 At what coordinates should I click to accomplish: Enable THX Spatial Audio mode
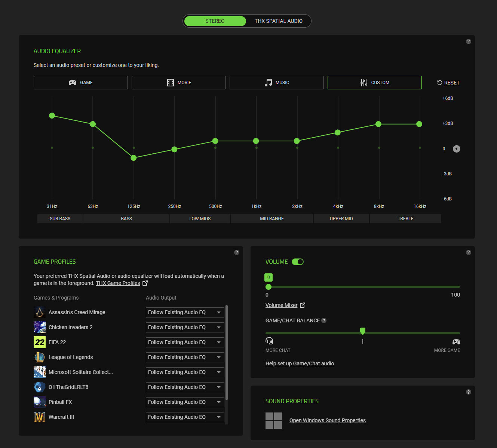tap(278, 21)
